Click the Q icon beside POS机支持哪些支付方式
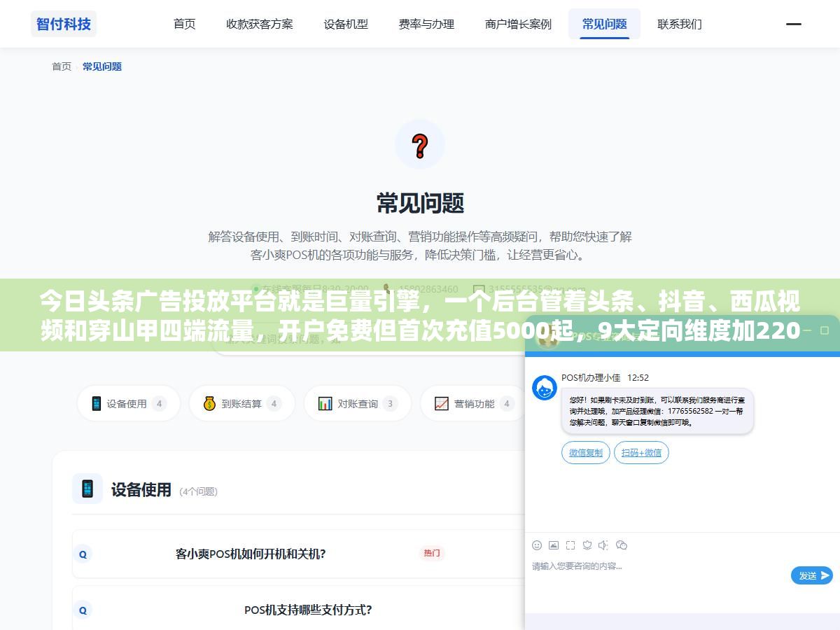Screen dimensions: 840x630 [83, 610]
